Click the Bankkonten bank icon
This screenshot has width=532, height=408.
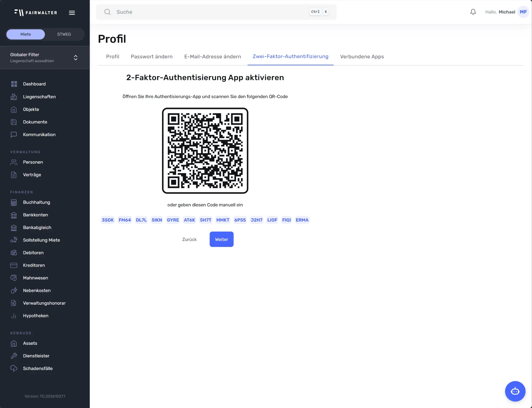click(14, 215)
